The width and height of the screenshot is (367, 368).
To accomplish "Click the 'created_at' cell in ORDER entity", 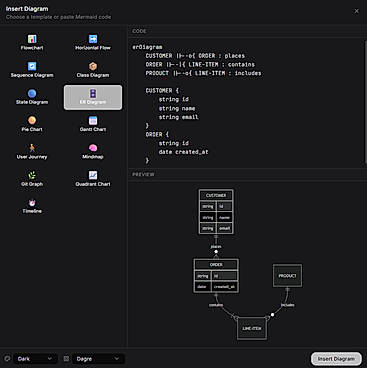I will click(x=224, y=287).
